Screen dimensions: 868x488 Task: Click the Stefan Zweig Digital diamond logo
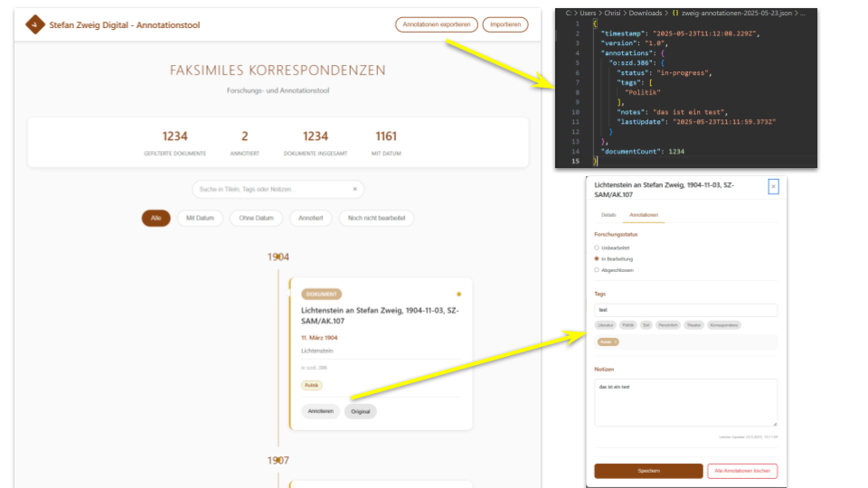click(x=35, y=25)
